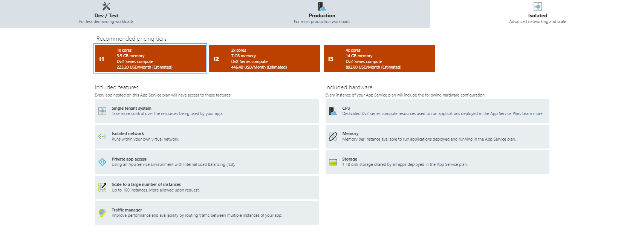The width and height of the screenshot is (644, 239).
Task: Click the Isolated network icon
Action: pyautogui.click(x=102, y=136)
